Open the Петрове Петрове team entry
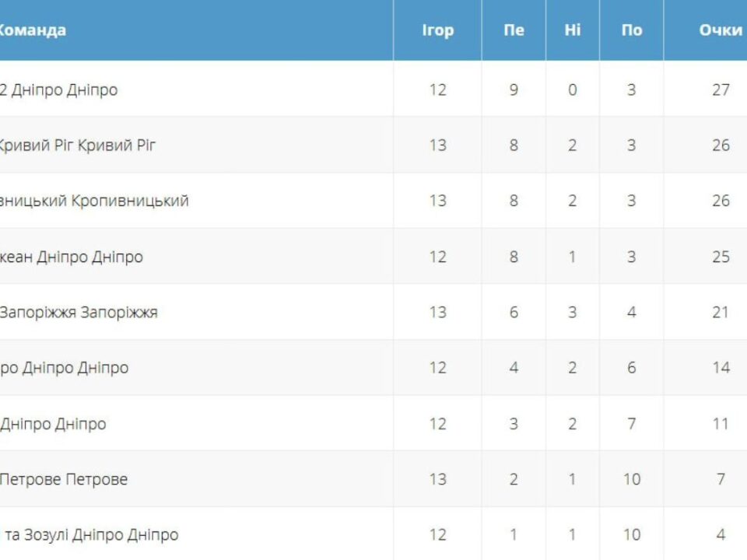747x560 pixels. click(63, 480)
